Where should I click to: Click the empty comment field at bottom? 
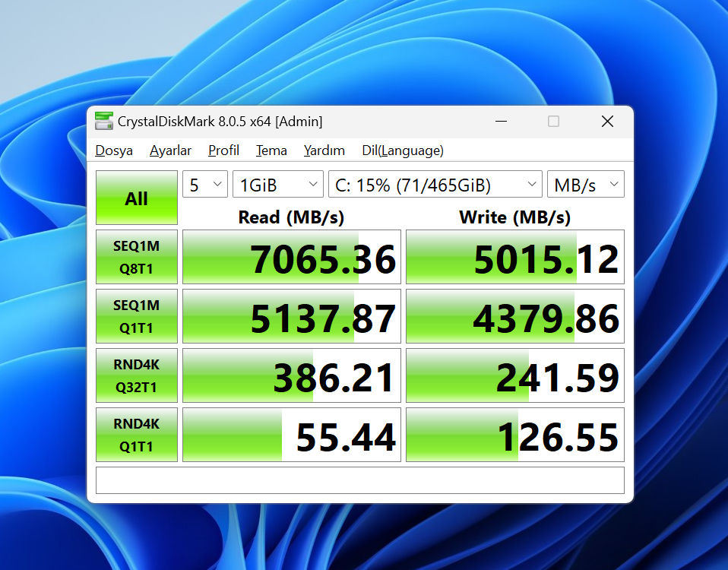pos(360,480)
